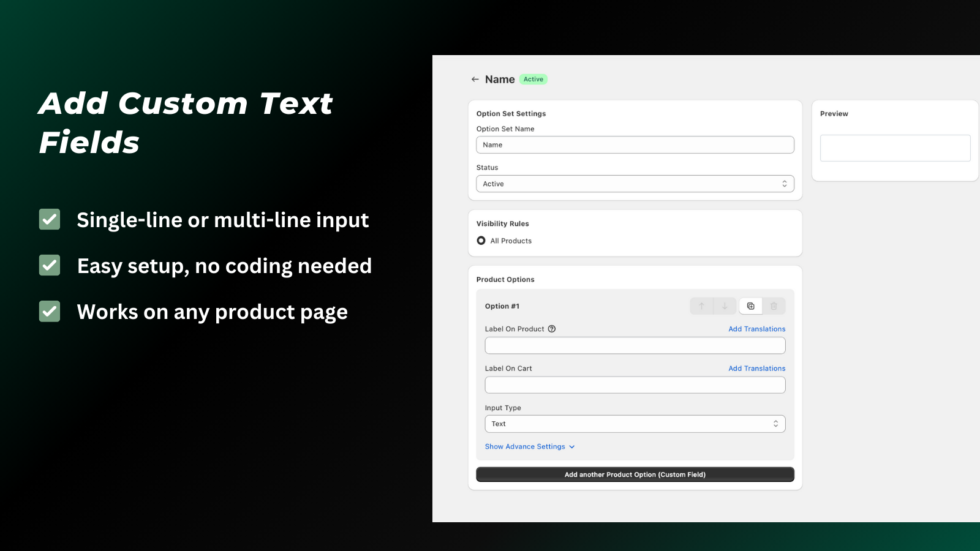The height and width of the screenshot is (551, 980).
Task: Click the move down arrow icon
Action: click(x=725, y=305)
